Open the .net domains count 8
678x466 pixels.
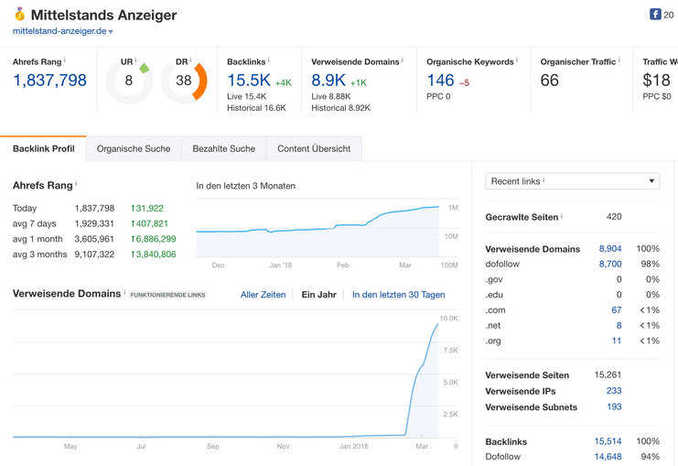click(x=619, y=326)
